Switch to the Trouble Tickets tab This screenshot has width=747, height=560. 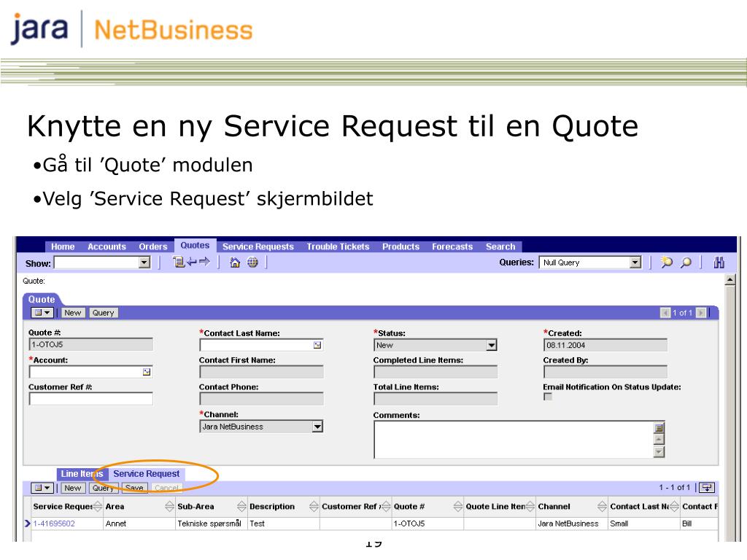pos(338,246)
